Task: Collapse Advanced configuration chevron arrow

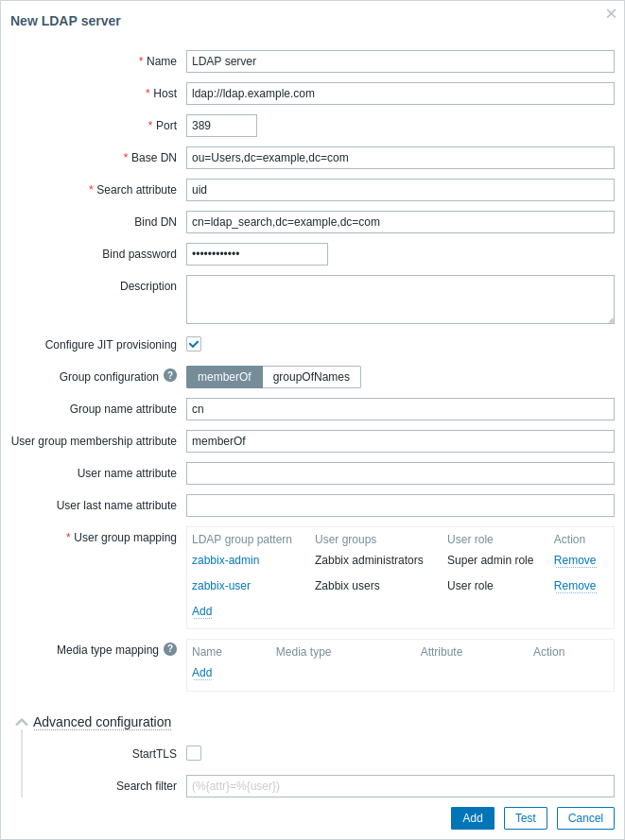Action: (22, 722)
